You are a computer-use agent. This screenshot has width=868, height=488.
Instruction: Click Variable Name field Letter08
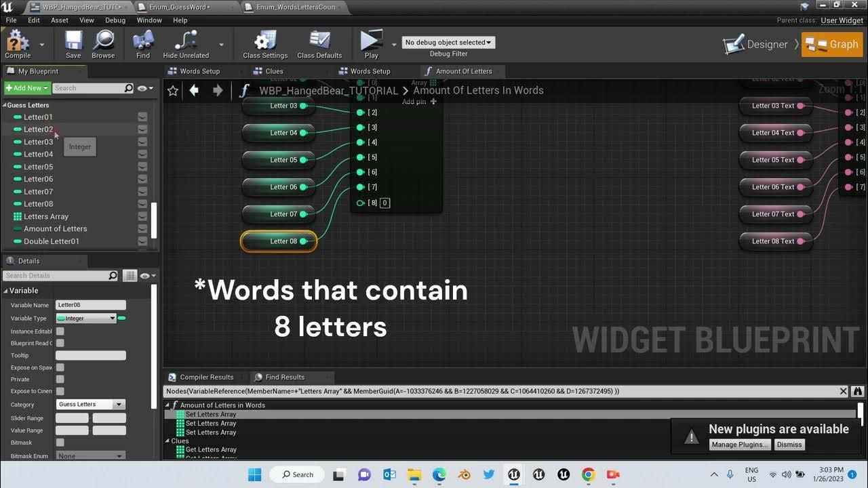(x=91, y=305)
